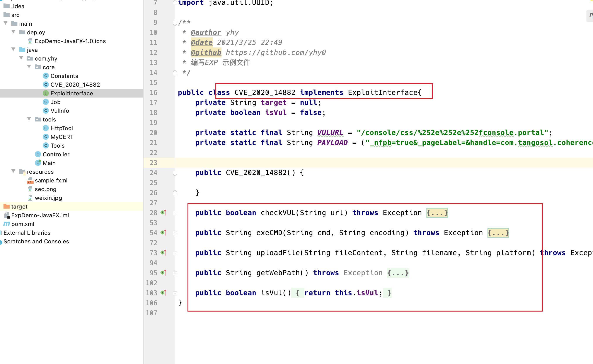Open the Maven tool window side tab

(590, 16)
